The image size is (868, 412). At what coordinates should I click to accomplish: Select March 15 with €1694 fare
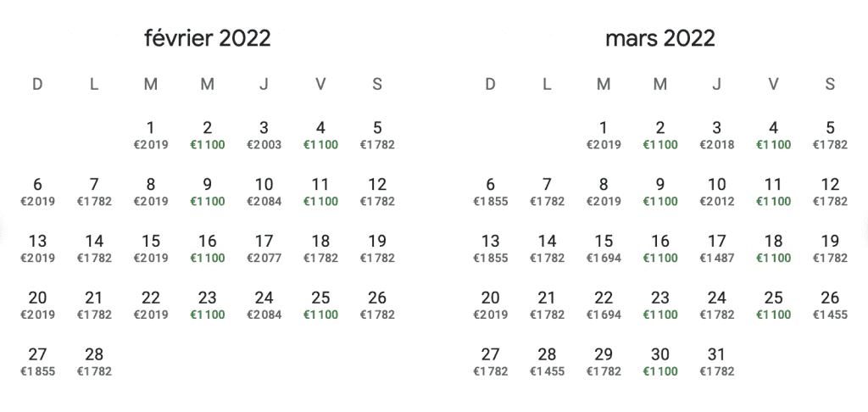(x=604, y=248)
